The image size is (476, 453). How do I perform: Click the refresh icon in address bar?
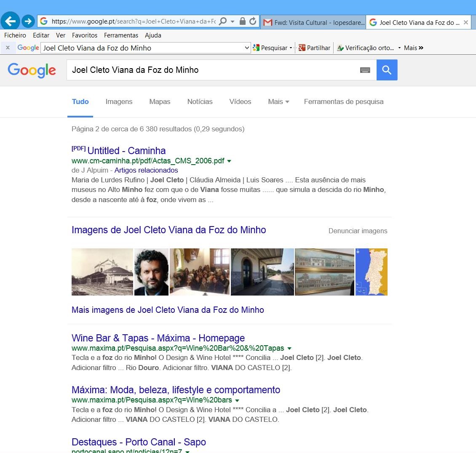(253, 21)
